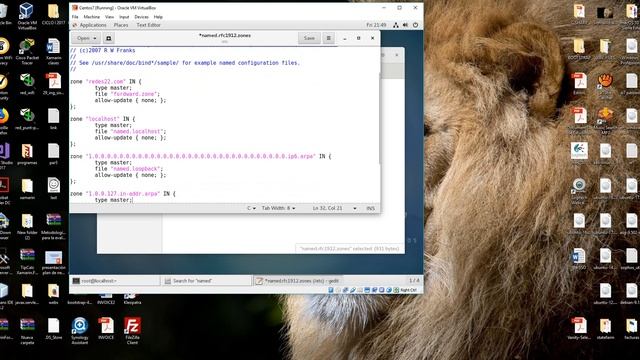Screen dimensions: 640x360
Task: Open the GNOME Applications menu
Action: point(93,25)
